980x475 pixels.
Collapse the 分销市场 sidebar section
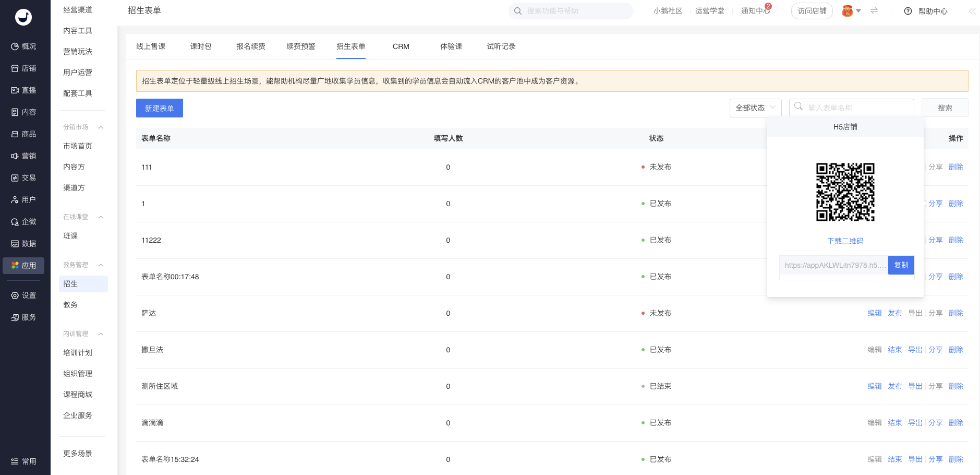click(101, 127)
